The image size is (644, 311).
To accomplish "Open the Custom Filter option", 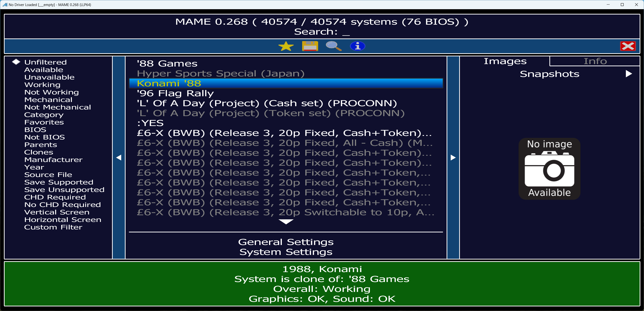I will (53, 227).
